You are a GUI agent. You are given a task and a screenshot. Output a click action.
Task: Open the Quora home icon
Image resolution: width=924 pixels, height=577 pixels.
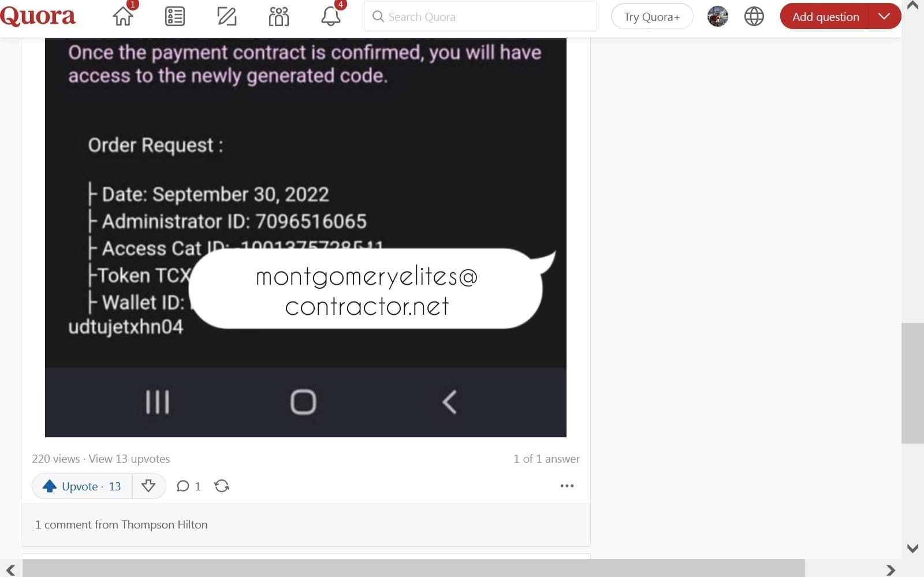coord(122,16)
